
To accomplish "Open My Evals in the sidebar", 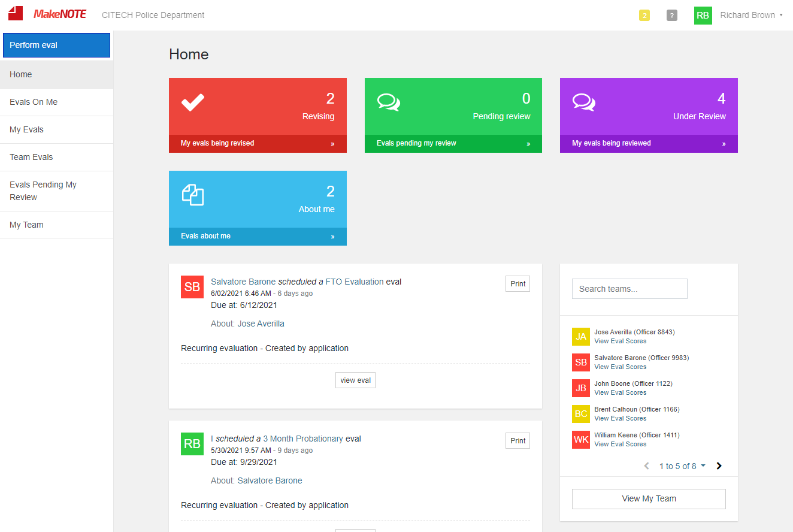I will coord(56,130).
